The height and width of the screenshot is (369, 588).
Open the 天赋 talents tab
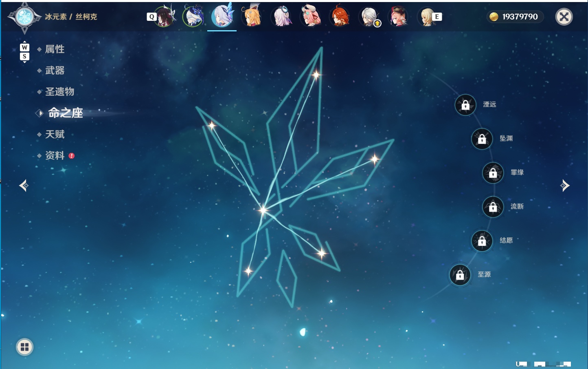click(55, 134)
